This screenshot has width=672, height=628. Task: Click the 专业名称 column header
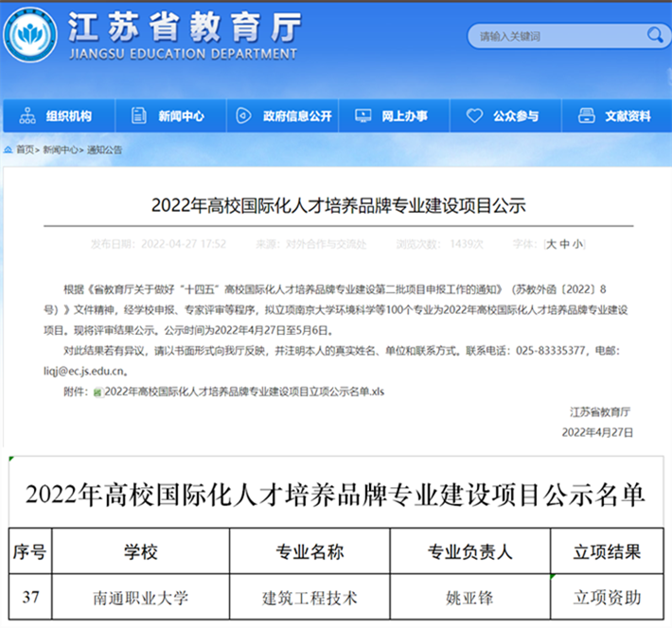(309, 551)
